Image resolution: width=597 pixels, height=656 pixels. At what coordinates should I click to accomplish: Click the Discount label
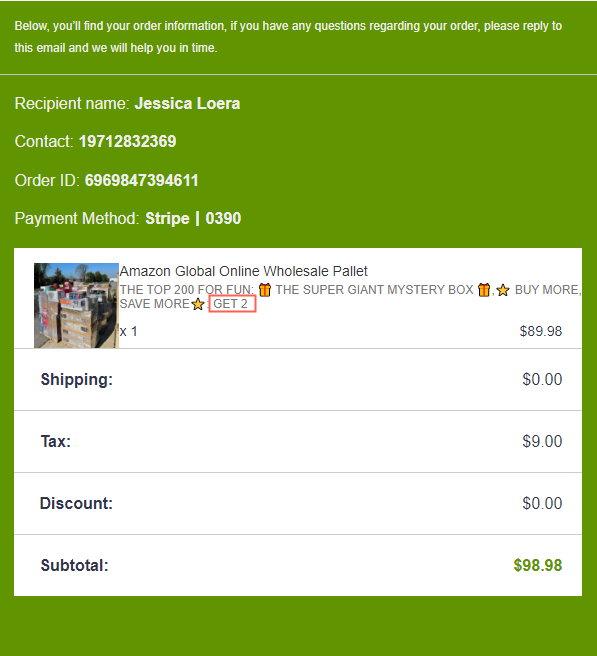76,503
